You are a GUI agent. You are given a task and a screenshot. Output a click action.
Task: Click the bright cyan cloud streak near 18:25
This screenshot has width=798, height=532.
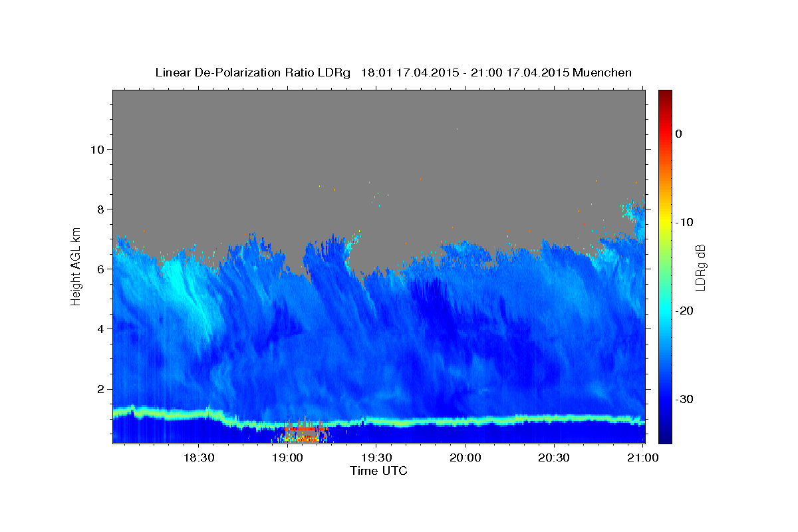[x=188, y=294]
